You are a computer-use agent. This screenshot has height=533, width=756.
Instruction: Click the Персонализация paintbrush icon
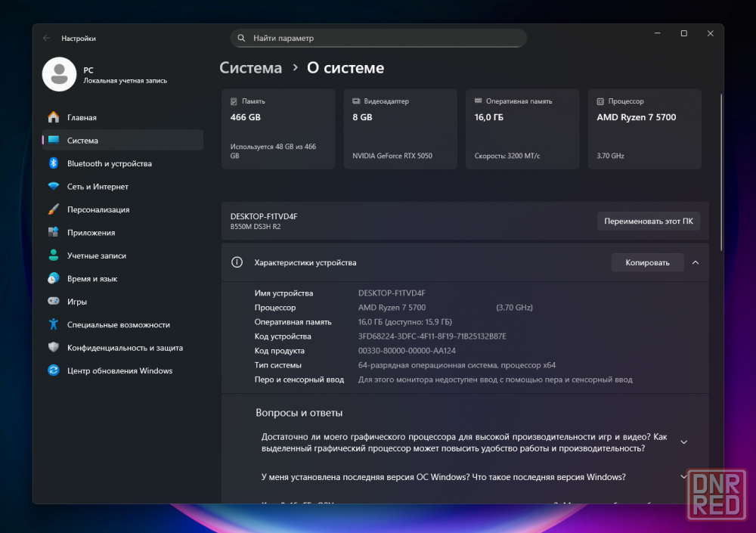pos(54,209)
